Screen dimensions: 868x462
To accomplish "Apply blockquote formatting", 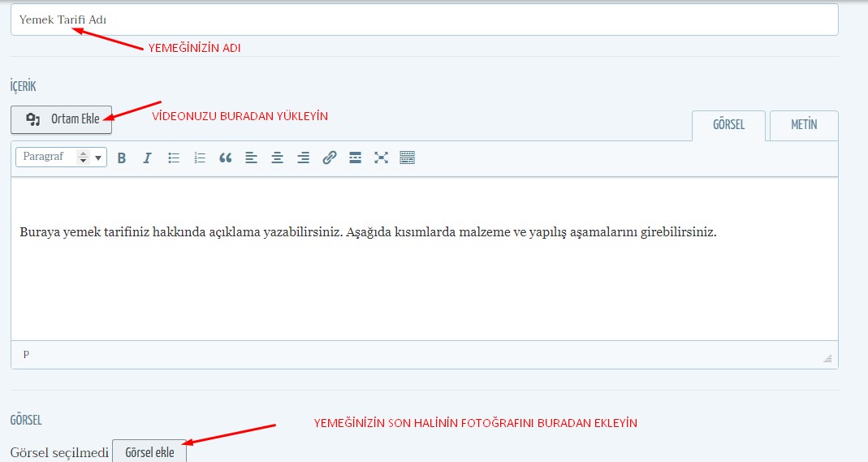I will (x=225, y=158).
